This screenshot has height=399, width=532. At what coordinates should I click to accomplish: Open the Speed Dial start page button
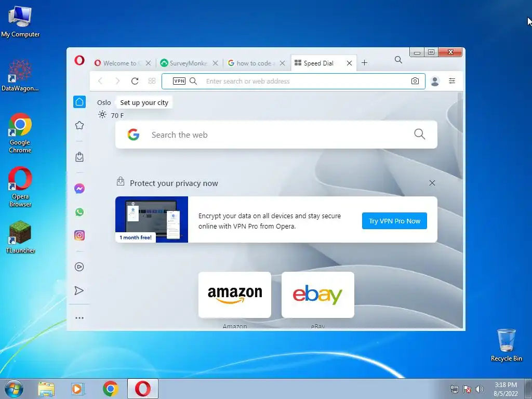[x=152, y=81]
